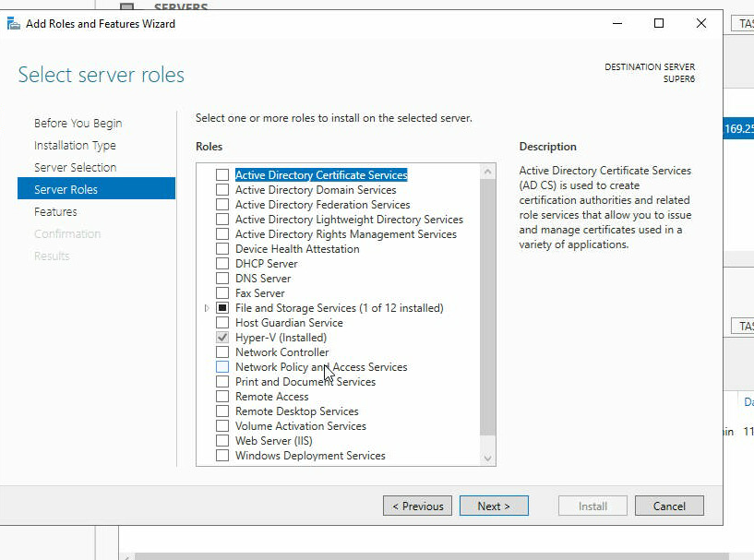Expand File and Storage Services tree
754x560 pixels.
point(207,308)
